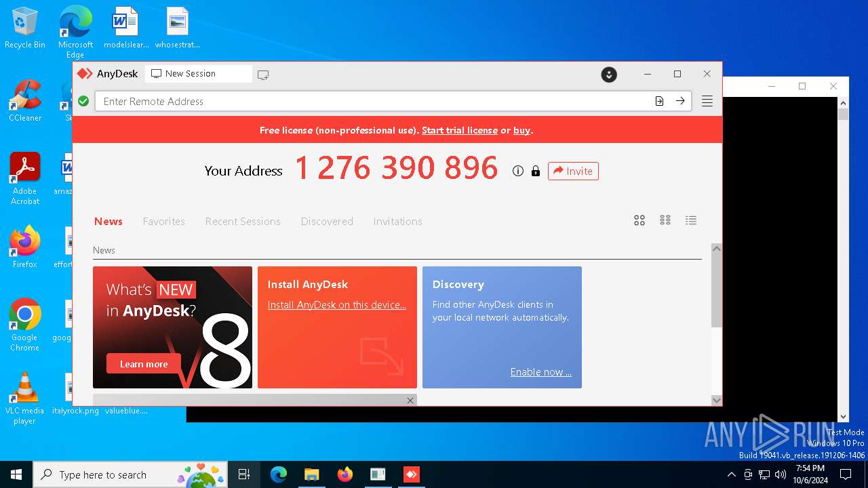This screenshot has height=488, width=868.
Task: Click the browse files icon in address bar
Action: tap(659, 101)
